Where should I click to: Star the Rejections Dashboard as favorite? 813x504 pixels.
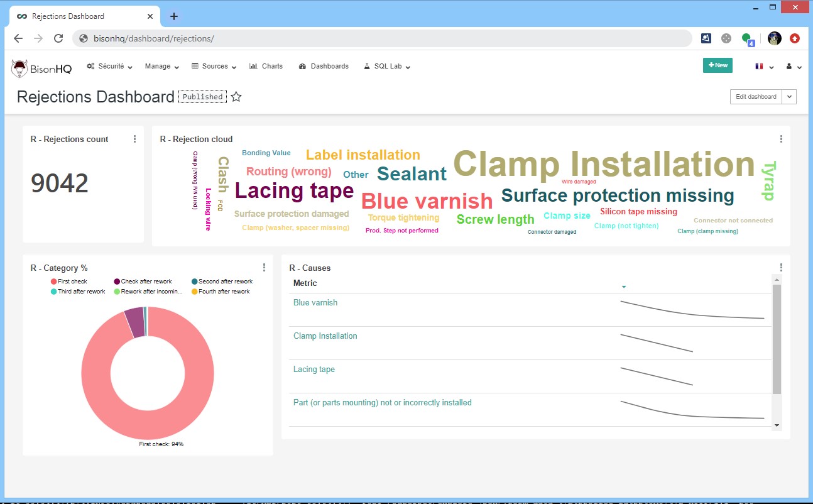tap(236, 97)
